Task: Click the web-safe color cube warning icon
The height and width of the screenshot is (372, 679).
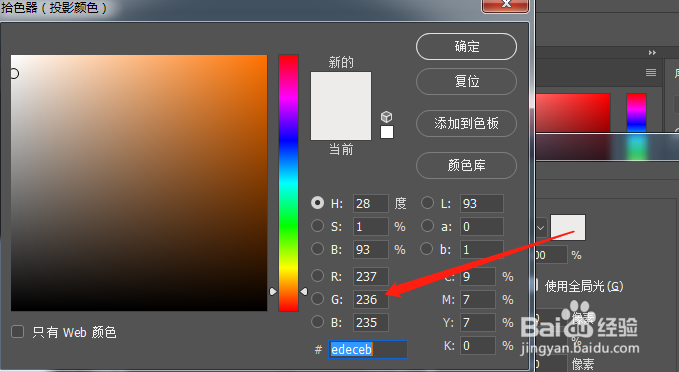Action: tap(386, 117)
